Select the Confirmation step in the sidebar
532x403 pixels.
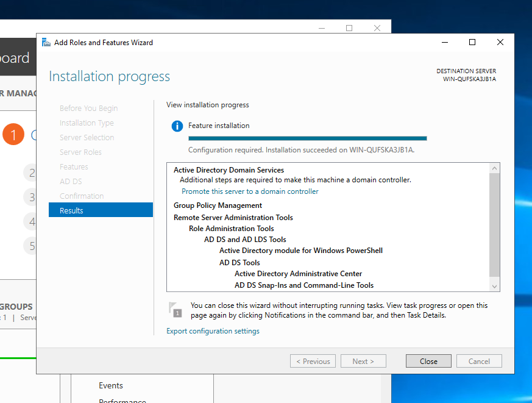(82, 196)
